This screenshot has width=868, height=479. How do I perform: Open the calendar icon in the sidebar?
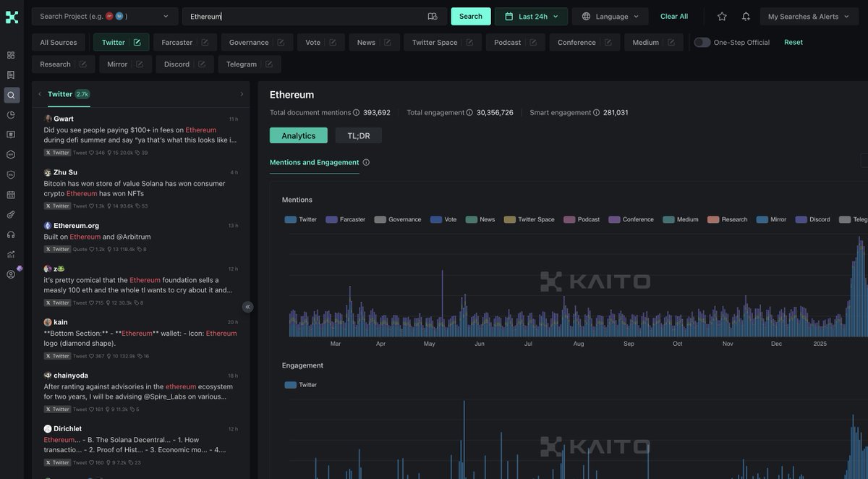point(11,195)
